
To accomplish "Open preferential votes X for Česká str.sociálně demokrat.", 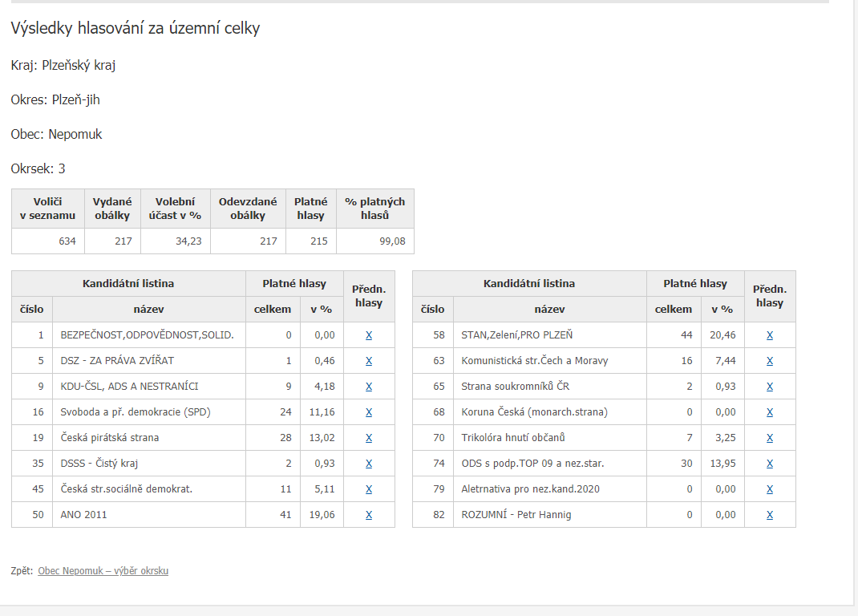I will tap(369, 489).
